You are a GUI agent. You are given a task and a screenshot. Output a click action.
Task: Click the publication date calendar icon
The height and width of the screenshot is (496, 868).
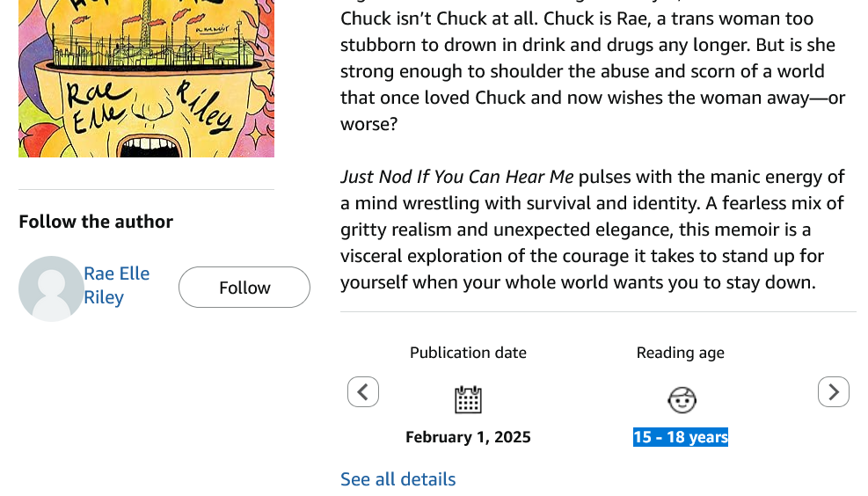468,399
